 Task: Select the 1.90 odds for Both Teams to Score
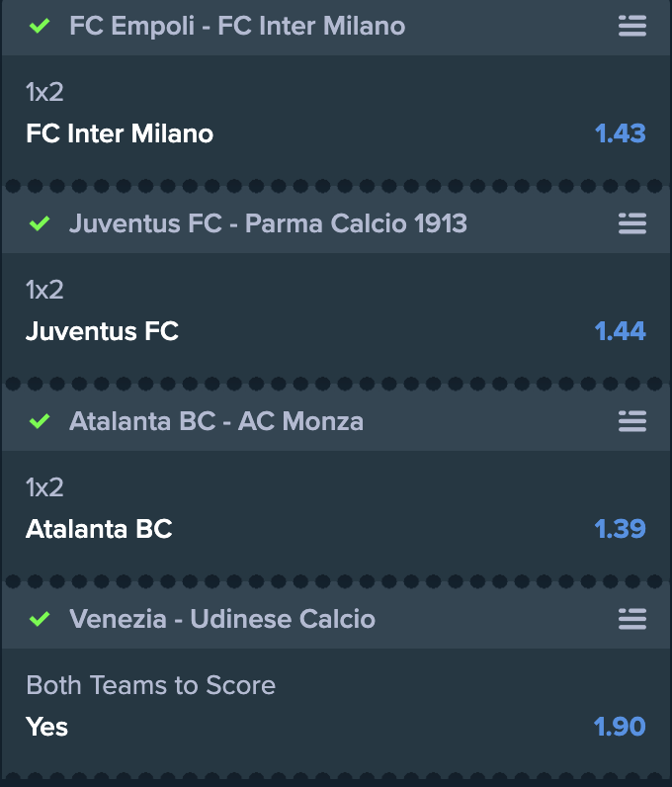(620, 727)
